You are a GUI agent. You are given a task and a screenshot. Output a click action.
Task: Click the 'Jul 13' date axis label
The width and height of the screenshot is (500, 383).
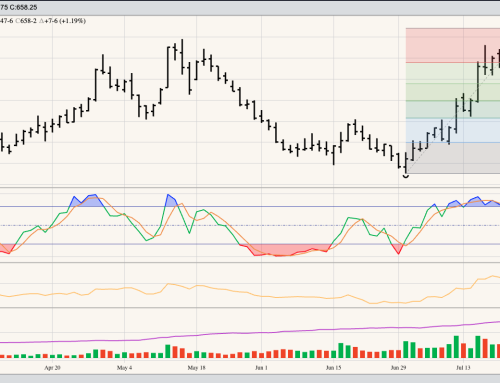click(463, 368)
